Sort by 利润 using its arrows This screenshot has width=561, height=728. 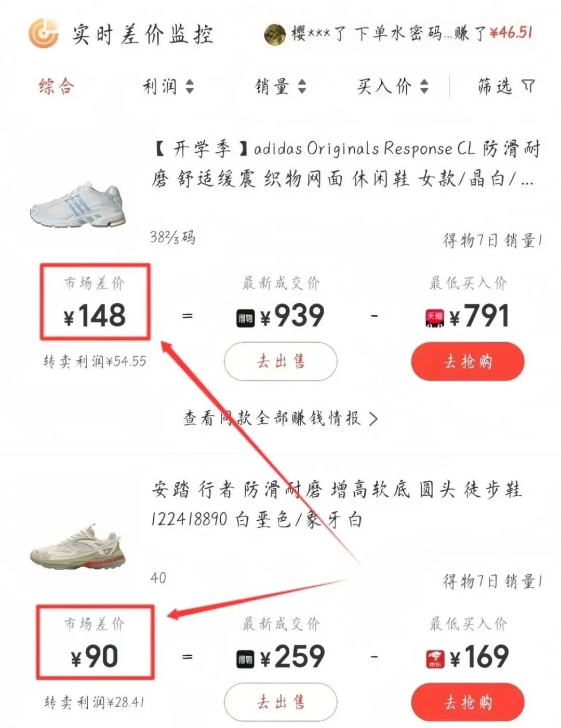[x=190, y=86]
